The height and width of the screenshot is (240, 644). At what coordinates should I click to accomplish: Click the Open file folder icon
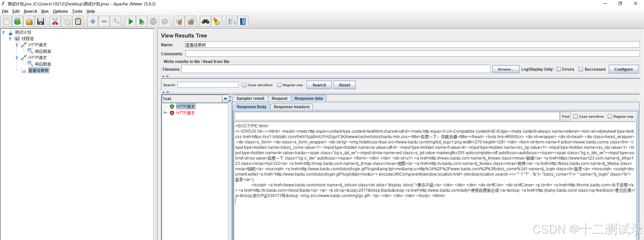point(29,21)
